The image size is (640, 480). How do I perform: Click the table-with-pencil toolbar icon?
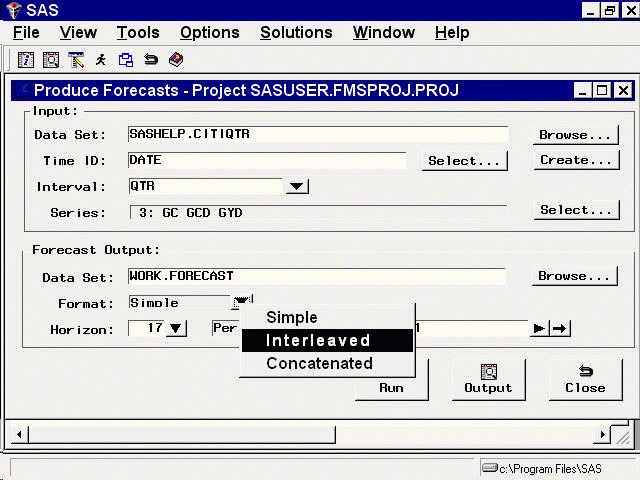click(76, 60)
